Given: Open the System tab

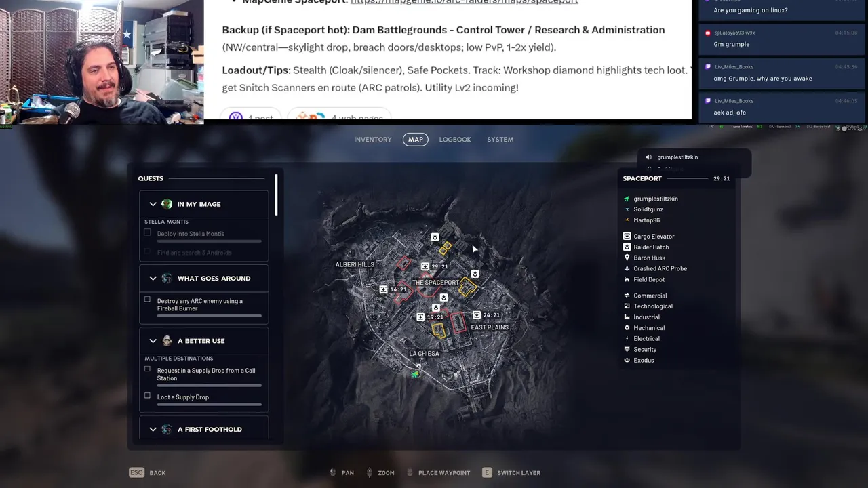Looking at the screenshot, I should click(500, 140).
